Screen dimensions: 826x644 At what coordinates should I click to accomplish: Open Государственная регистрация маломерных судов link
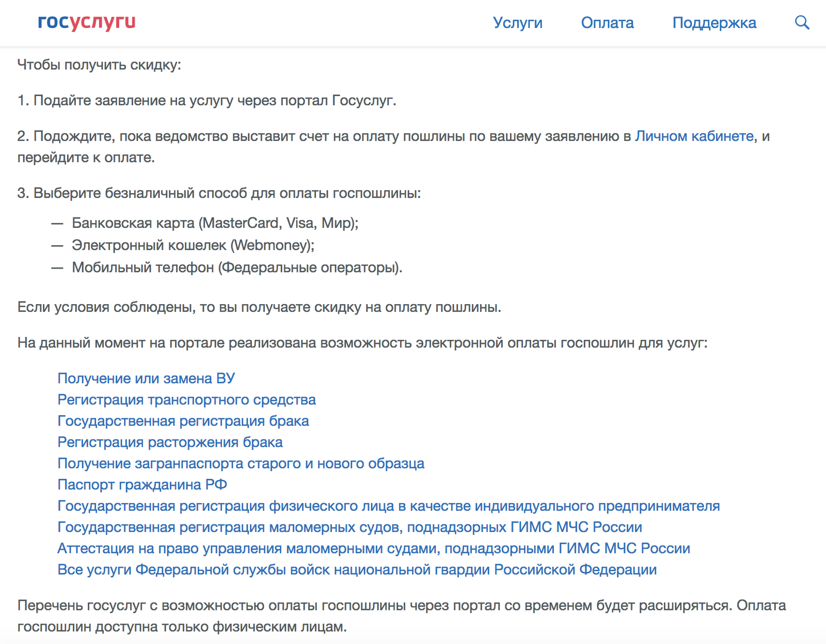click(350, 526)
